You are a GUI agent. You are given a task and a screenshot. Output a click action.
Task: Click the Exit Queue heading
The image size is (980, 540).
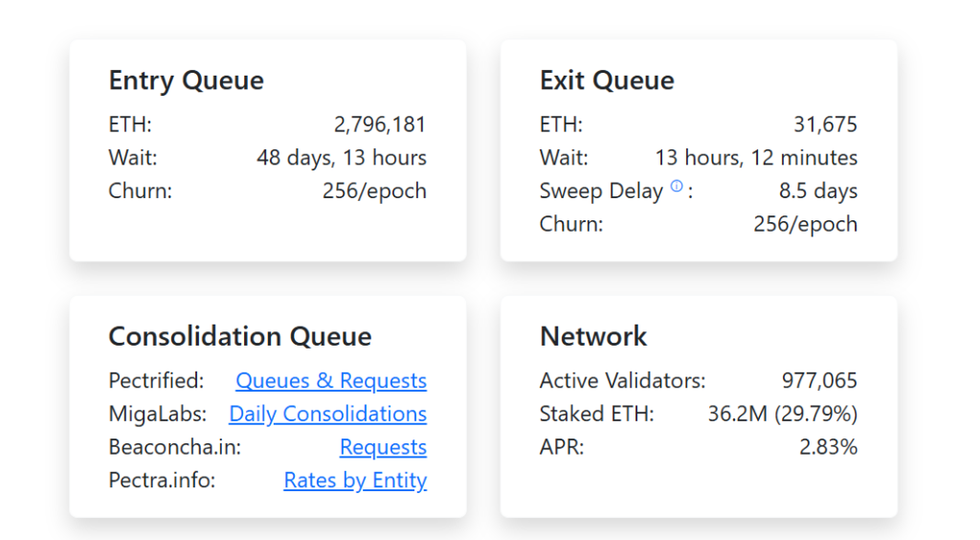tap(607, 80)
